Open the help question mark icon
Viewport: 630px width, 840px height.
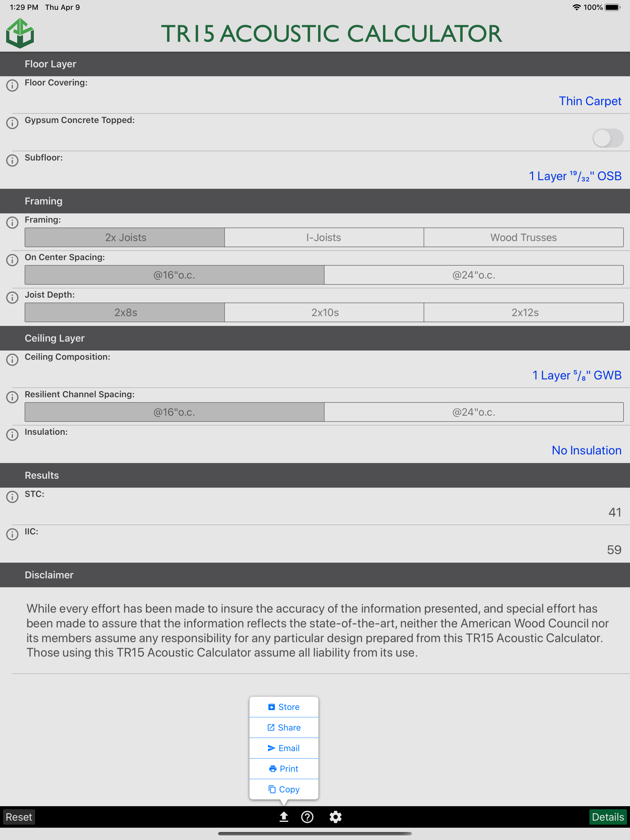tap(307, 817)
